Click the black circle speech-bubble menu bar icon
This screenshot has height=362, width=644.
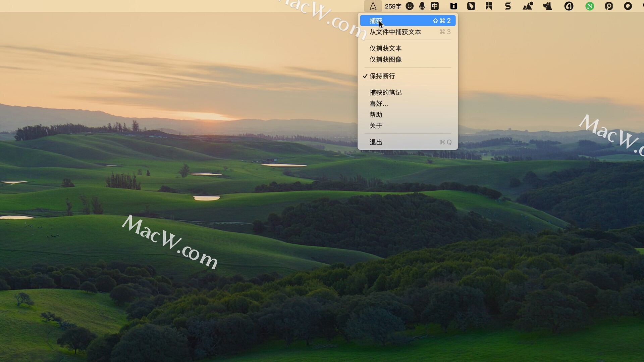click(628, 6)
